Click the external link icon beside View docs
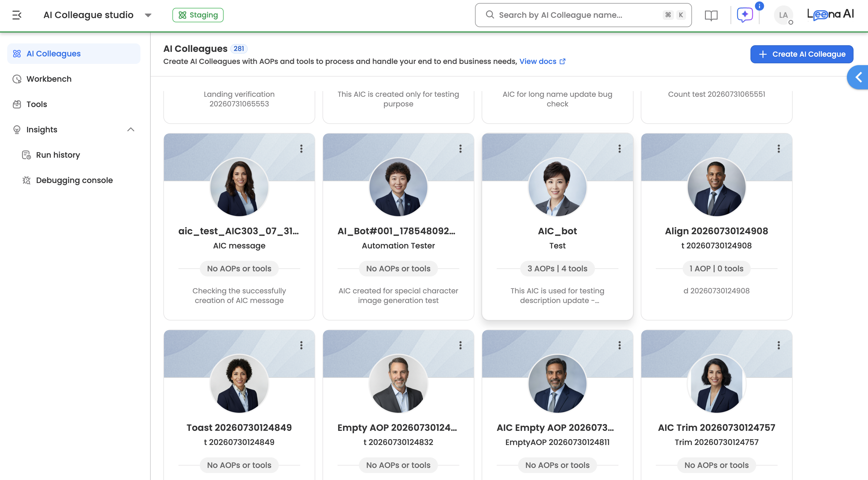Viewport: 868px width, 480px height. (562, 61)
